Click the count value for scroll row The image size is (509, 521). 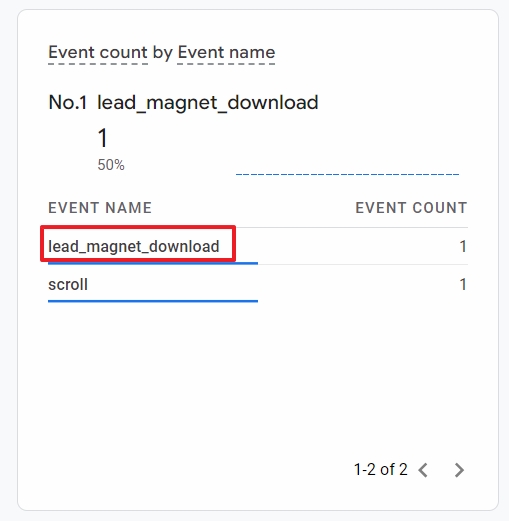point(463,284)
